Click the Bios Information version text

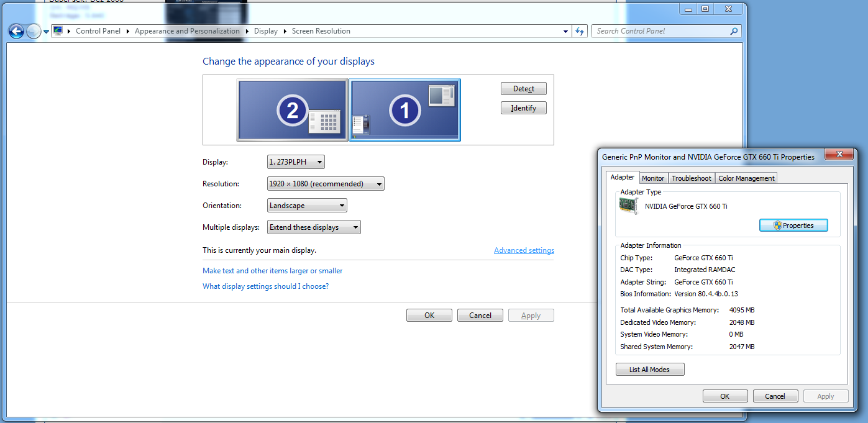(x=706, y=294)
